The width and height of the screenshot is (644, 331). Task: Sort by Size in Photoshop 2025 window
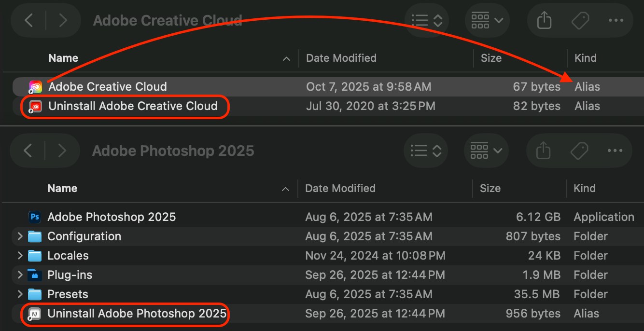click(x=490, y=188)
